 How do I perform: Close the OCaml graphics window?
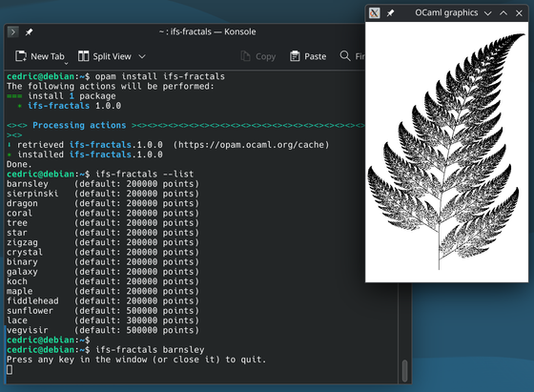(519, 13)
